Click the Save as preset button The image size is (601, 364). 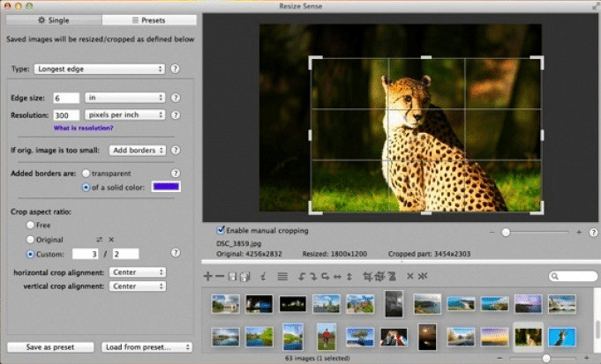(x=49, y=347)
